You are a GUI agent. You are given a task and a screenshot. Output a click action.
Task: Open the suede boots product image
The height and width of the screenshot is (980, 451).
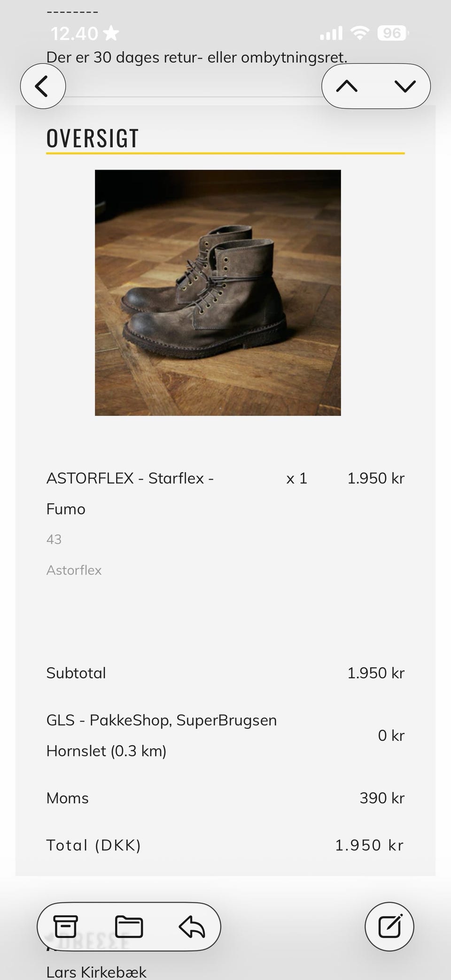[218, 292]
